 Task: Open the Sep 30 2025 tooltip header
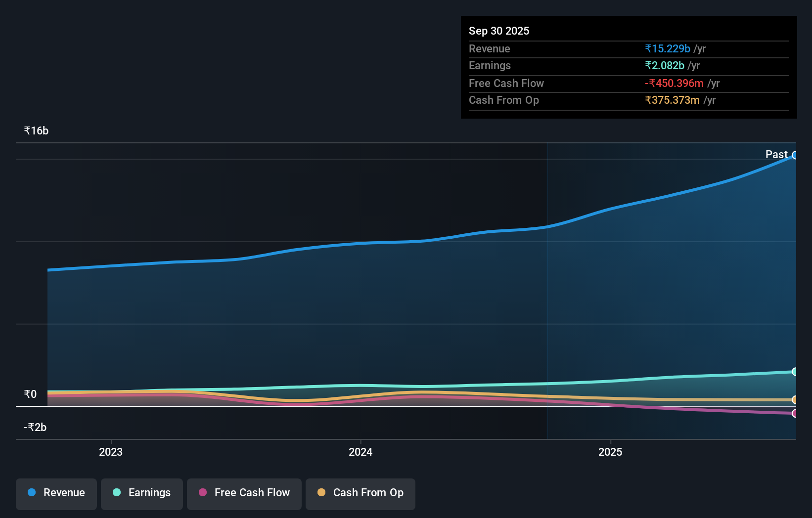click(x=499, y=31)
